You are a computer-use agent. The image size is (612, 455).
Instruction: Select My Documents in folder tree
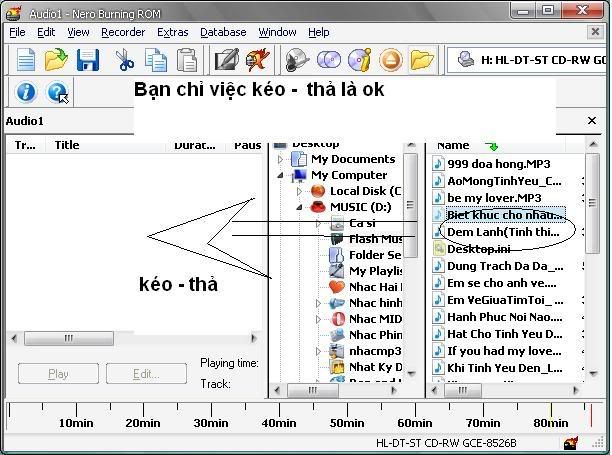353,159
